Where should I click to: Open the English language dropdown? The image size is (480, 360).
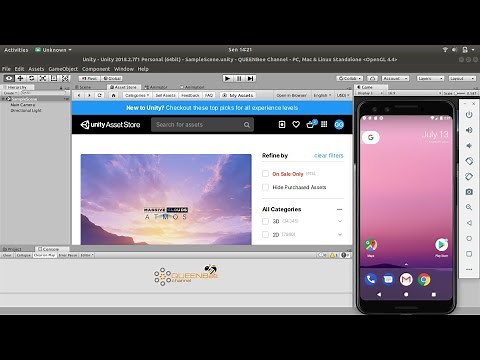(x=322, y=95)
